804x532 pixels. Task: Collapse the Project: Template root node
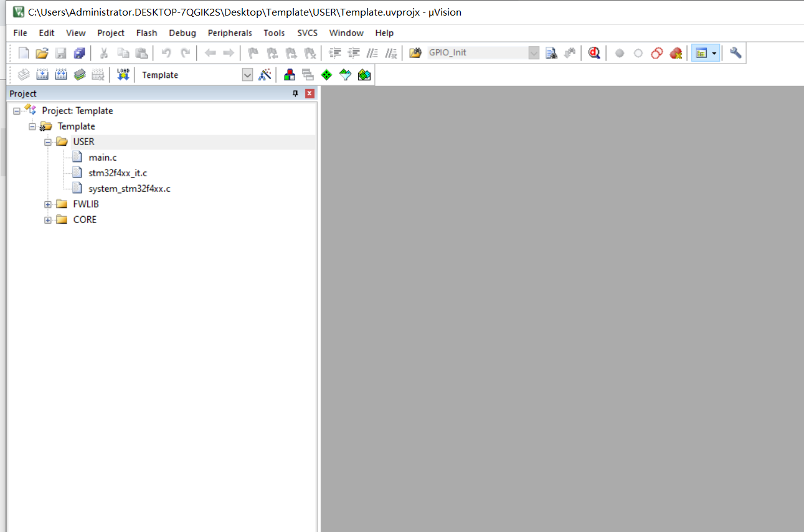[17, 111]
